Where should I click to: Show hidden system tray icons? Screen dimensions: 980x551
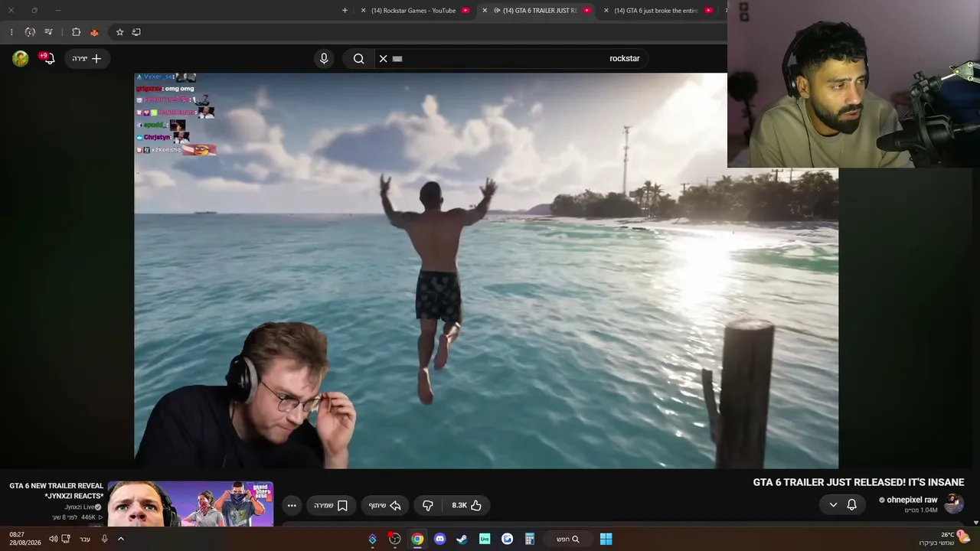tap(120, 539)
